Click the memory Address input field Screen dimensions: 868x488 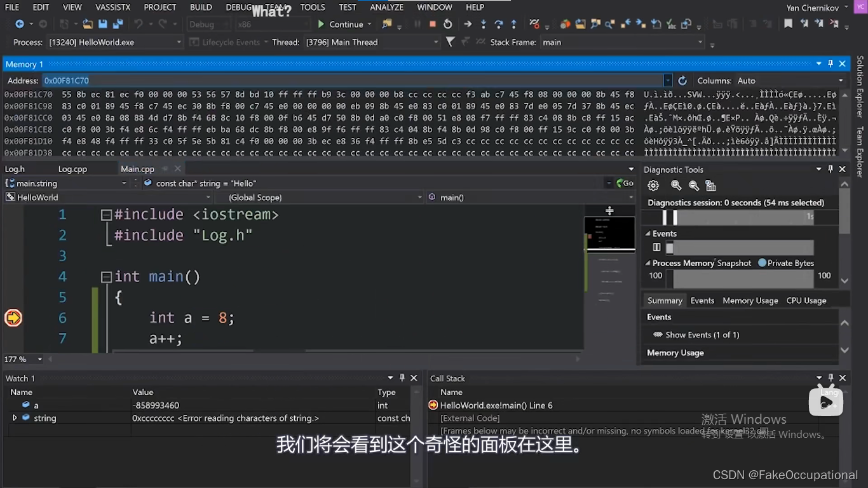tap(352, 81)
